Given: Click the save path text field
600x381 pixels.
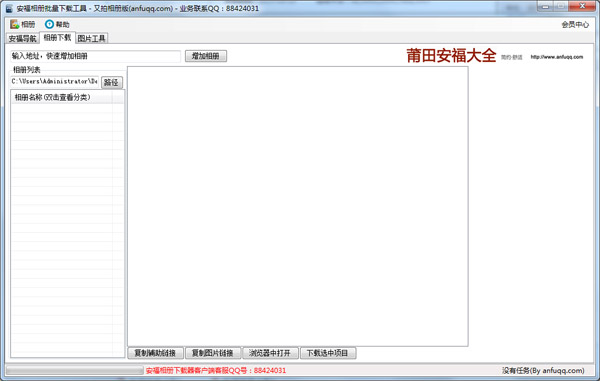Looking at the screenshot, I should tap(54, 81).
